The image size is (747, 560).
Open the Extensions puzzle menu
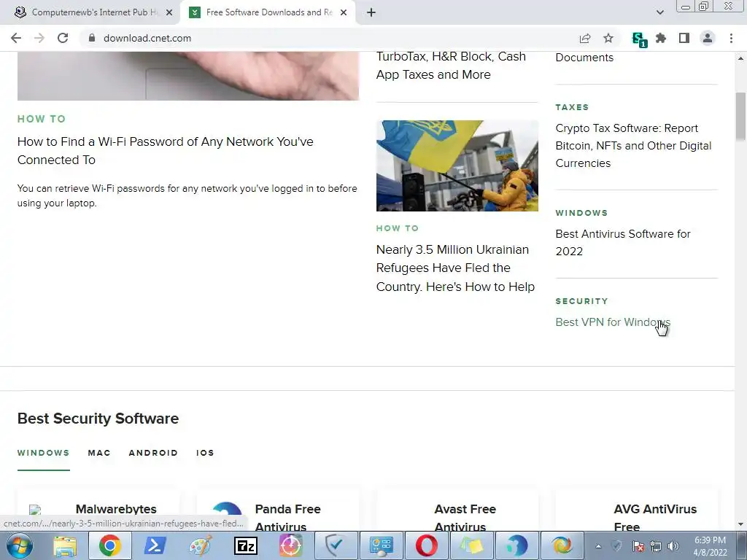click(661, 38)
